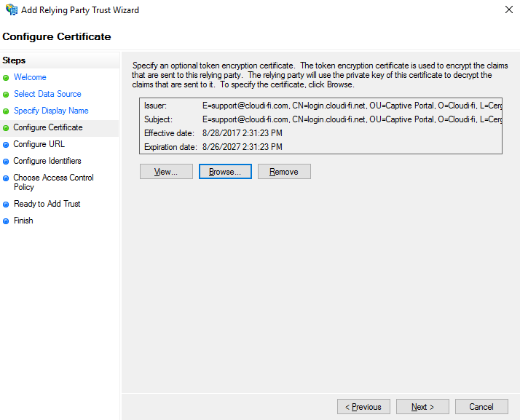Click the Subject value text

click(352, 119)
